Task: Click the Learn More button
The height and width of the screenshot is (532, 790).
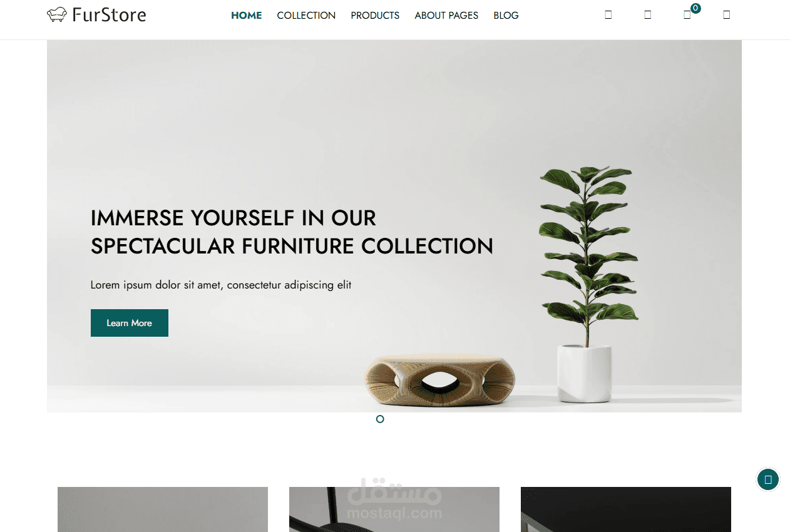Action: 130,323
